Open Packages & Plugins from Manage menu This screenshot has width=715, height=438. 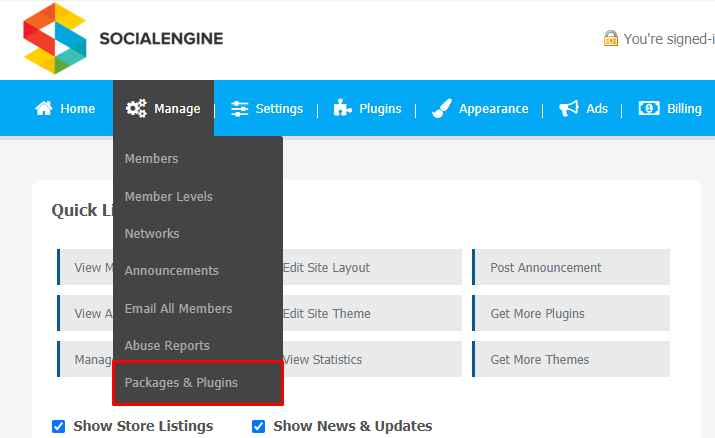point(181,383)
